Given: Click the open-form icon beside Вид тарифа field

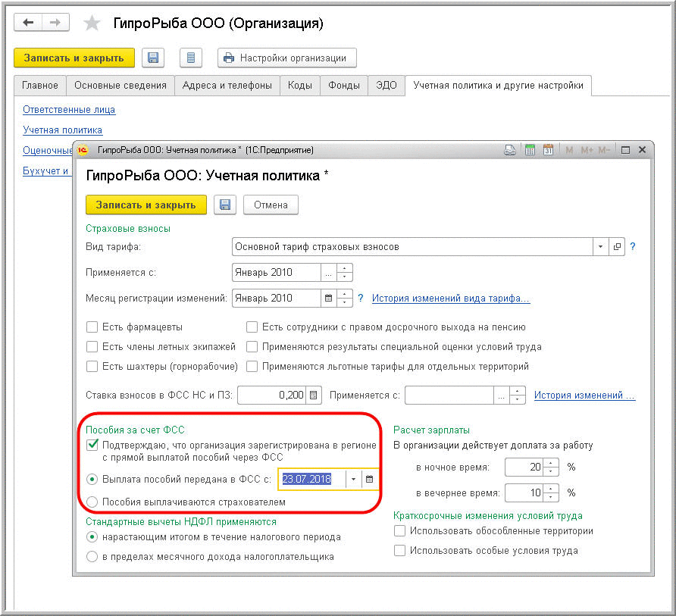Looking at the screenshot, I should [x=617, y=247].
